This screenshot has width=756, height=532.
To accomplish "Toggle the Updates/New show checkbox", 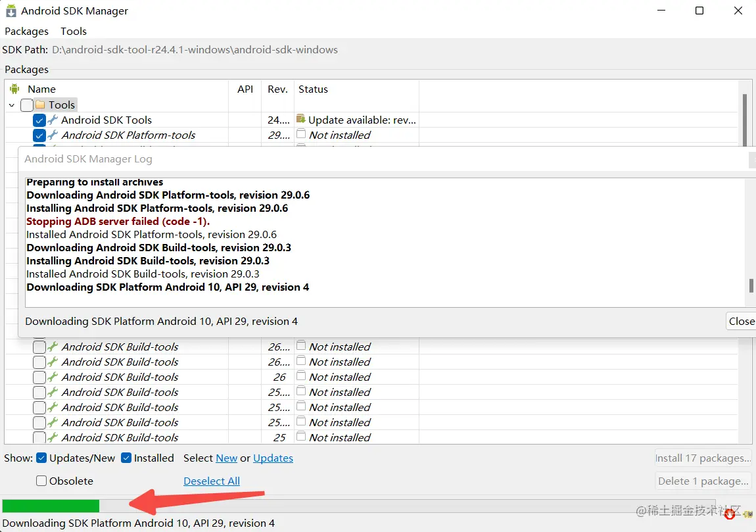I will point(41,458).
